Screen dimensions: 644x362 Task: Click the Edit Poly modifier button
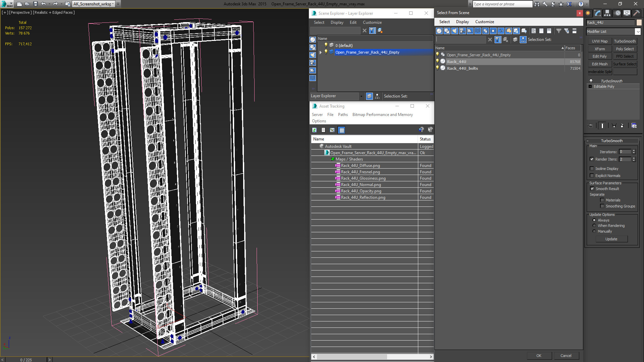(x=599, y=56)
